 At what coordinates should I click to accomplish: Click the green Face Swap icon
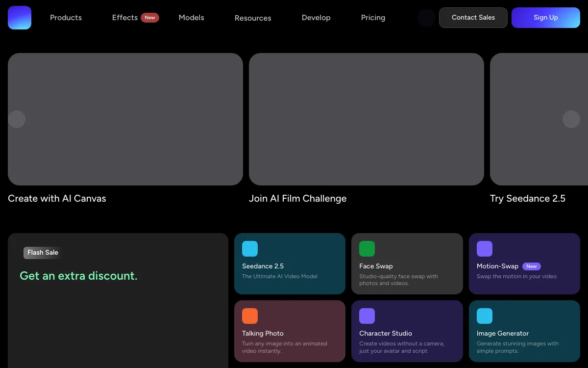367,249
